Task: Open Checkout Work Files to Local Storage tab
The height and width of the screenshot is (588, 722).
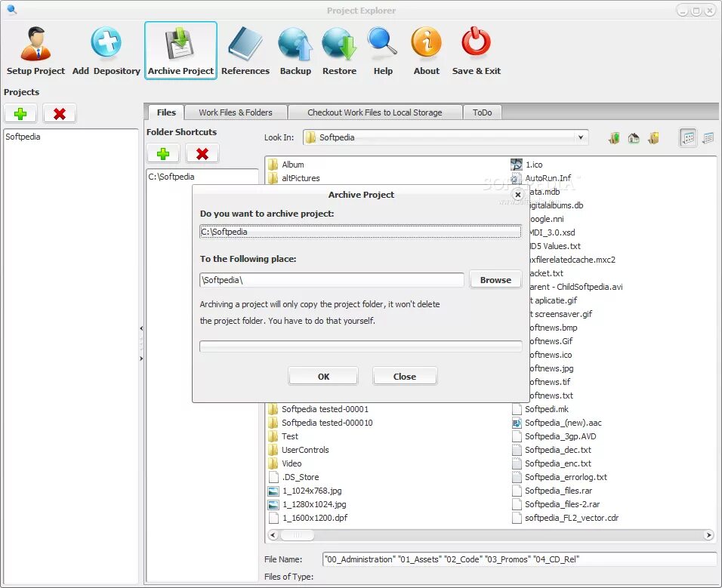Action: tap(375, 112)
